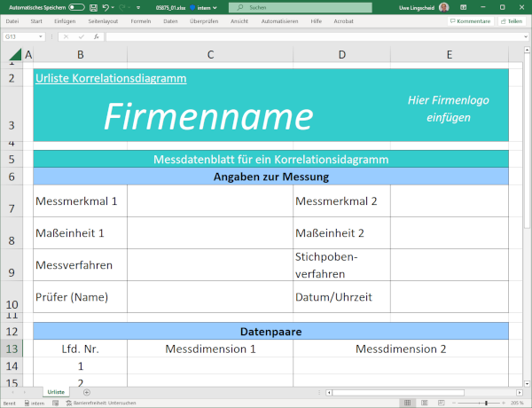Image resolution: width=532 pixels, height=408 pixels.
Task: Add a new sheet with plus icon
Action: coord(86,391)
